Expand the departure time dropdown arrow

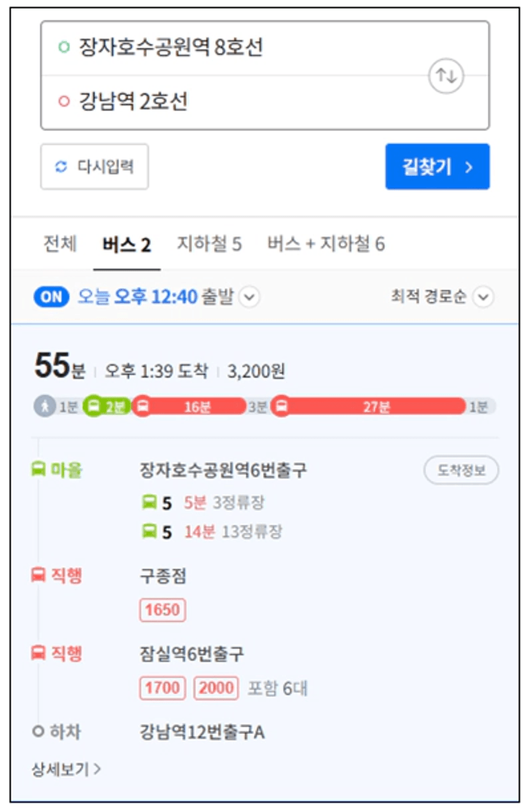pyautogui.click(x=250, y=297)
